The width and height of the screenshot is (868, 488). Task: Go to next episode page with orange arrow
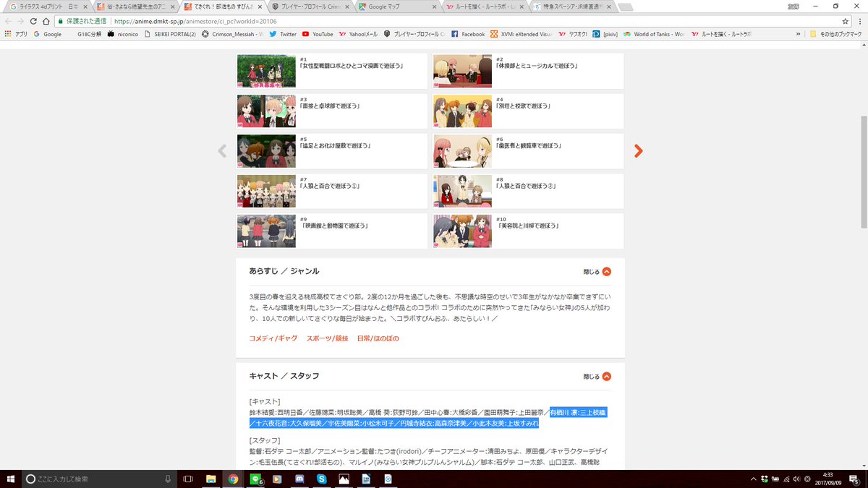pyautogui.click(x=638, y=151)
